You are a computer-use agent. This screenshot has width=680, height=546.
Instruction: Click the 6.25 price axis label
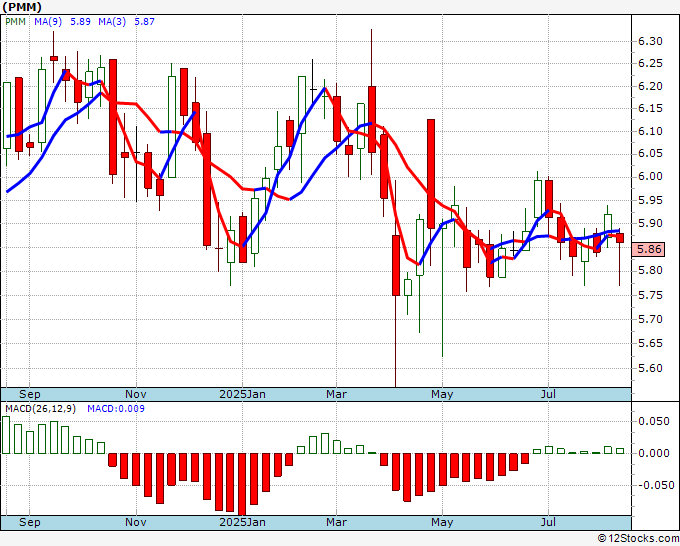tap(650, 64)
